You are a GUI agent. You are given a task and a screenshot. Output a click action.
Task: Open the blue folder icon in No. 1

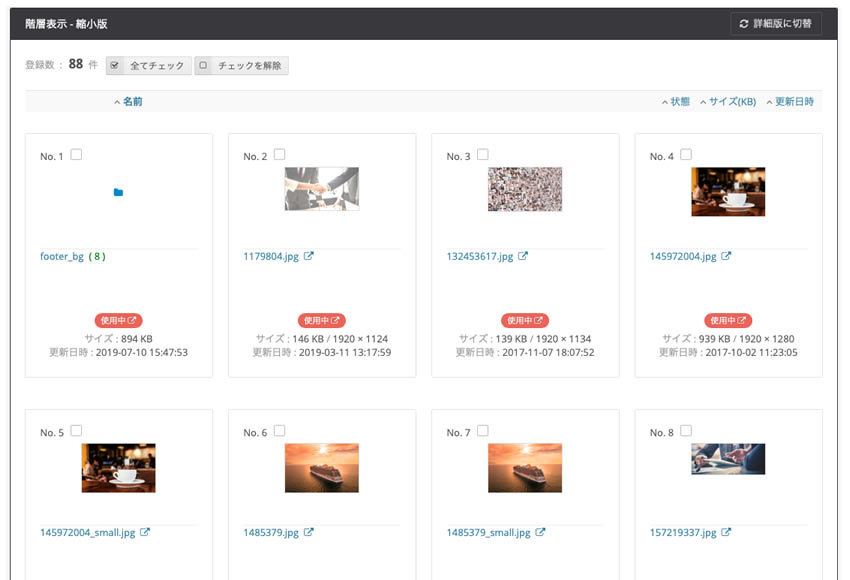(x=118, y=192)
